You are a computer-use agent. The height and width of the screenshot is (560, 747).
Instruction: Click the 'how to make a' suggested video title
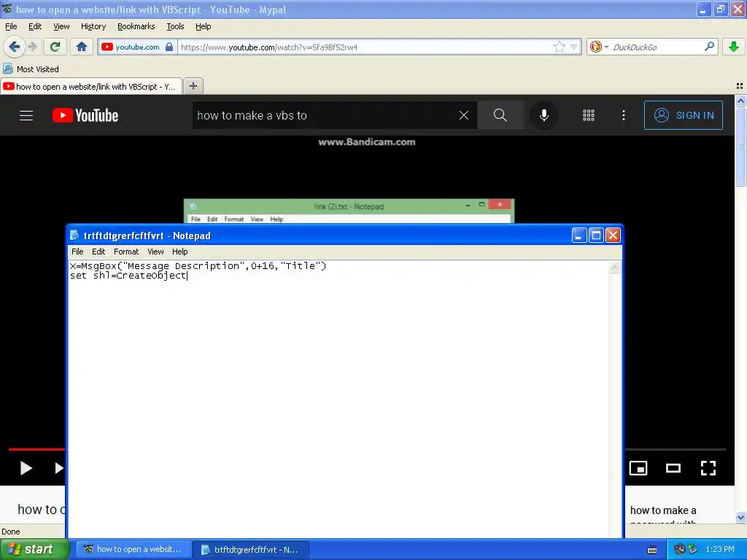coord(663,510)
